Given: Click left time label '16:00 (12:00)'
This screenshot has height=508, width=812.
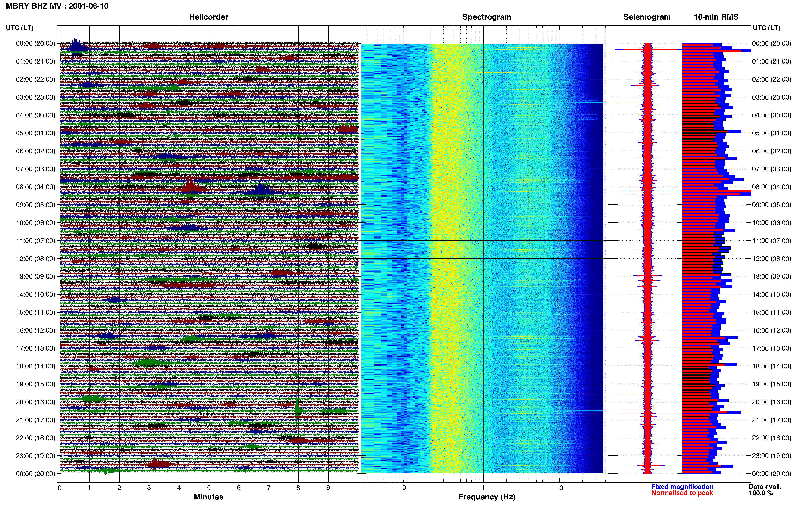Looking at the screenshot, I should click(x=35, y=330).
